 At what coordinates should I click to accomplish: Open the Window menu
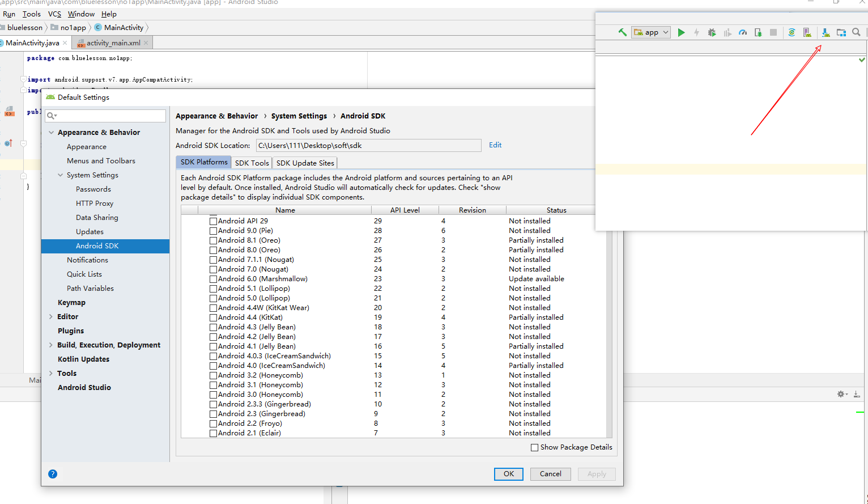[81, 14]
